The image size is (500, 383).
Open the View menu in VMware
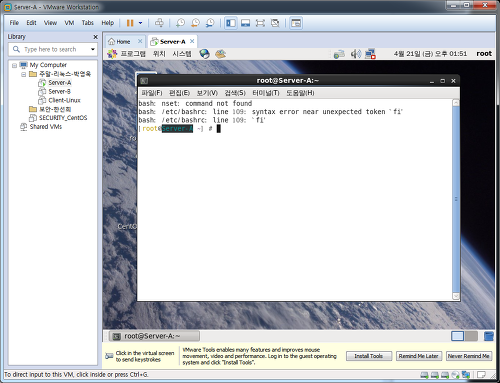point(50,23)
